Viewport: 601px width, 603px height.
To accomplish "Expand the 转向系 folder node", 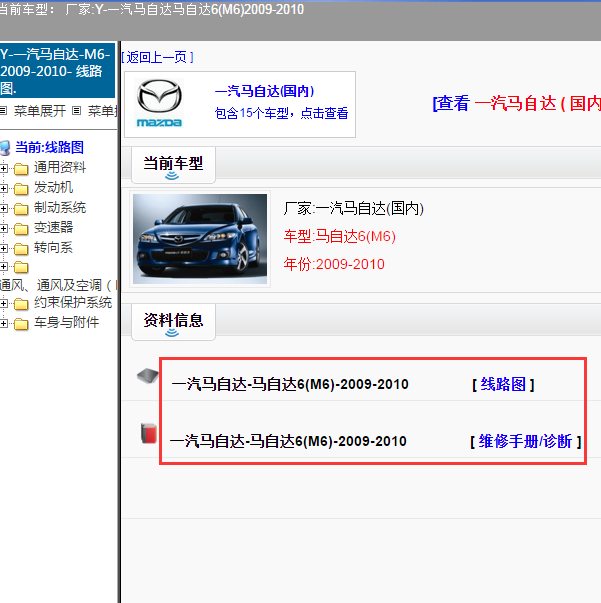I will click(3, 248).
